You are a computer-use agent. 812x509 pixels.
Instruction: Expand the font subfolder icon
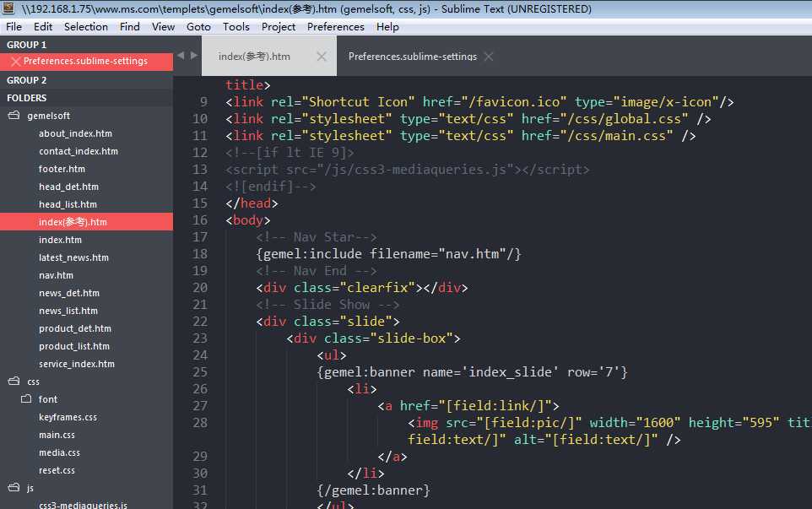pyautogui.click(x=26, y=399)
